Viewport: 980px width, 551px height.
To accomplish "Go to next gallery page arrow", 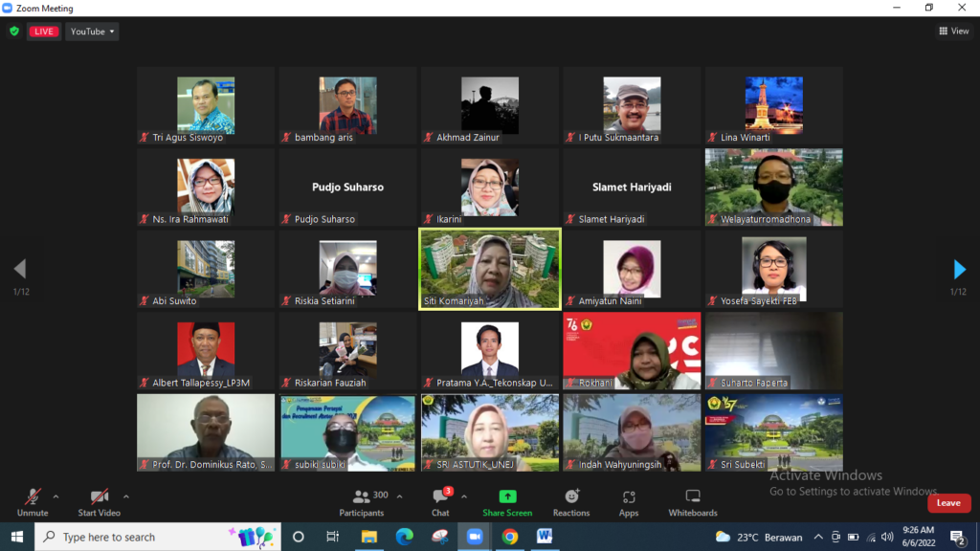I will [x=960, y=270].
